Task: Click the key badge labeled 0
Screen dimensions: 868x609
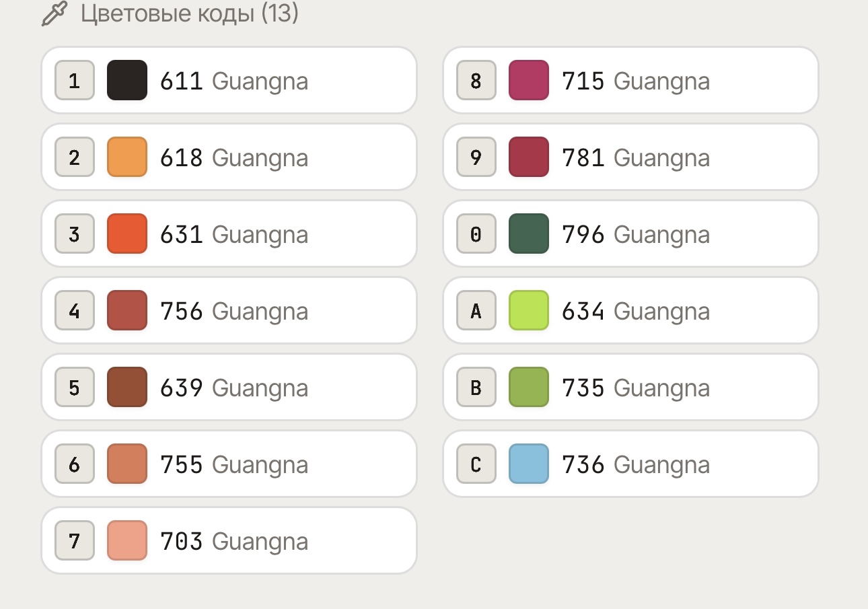Action: 476,234
